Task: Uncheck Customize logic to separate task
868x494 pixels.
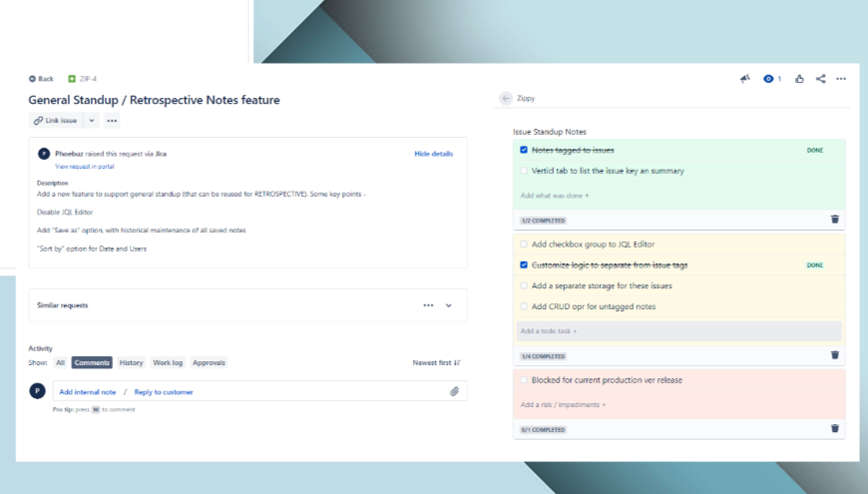Action: 524,264
